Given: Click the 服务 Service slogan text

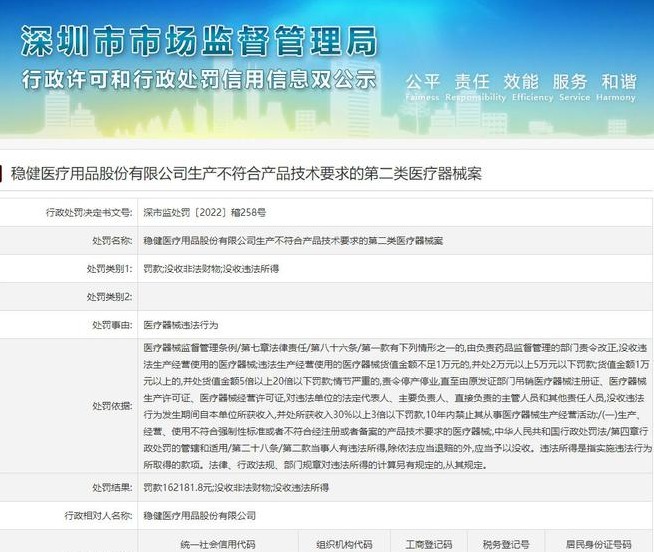Looking at the screenshot, I should 574,87.
